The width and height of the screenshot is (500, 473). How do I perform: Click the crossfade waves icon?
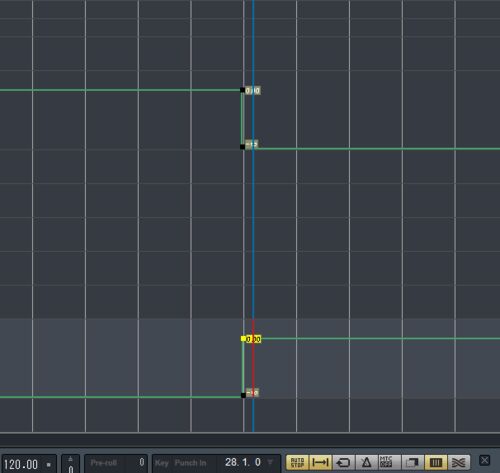pyautogui.click(x=459, y=463)
